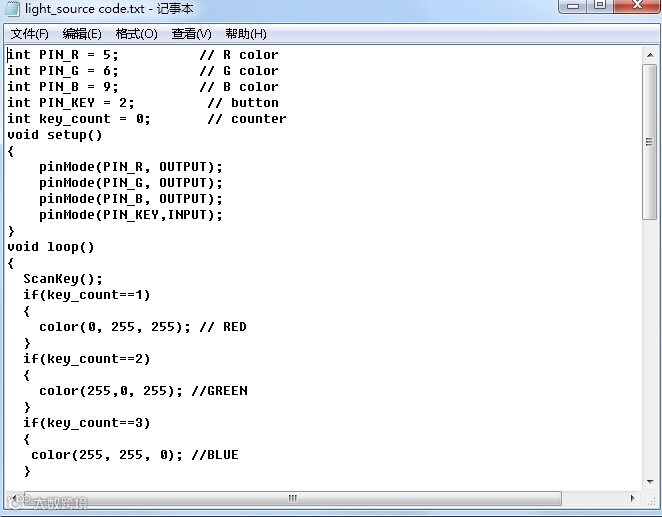
Task: Maximize the Notepad window
Action: (x=600, y=6)
